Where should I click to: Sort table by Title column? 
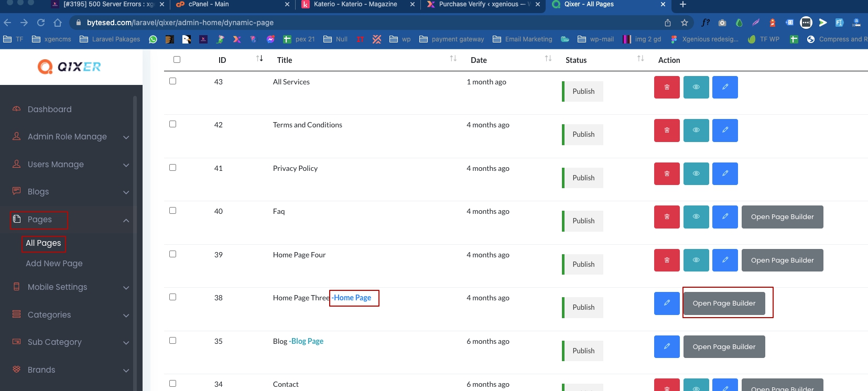pyautogui.click(x=453, y=59)
